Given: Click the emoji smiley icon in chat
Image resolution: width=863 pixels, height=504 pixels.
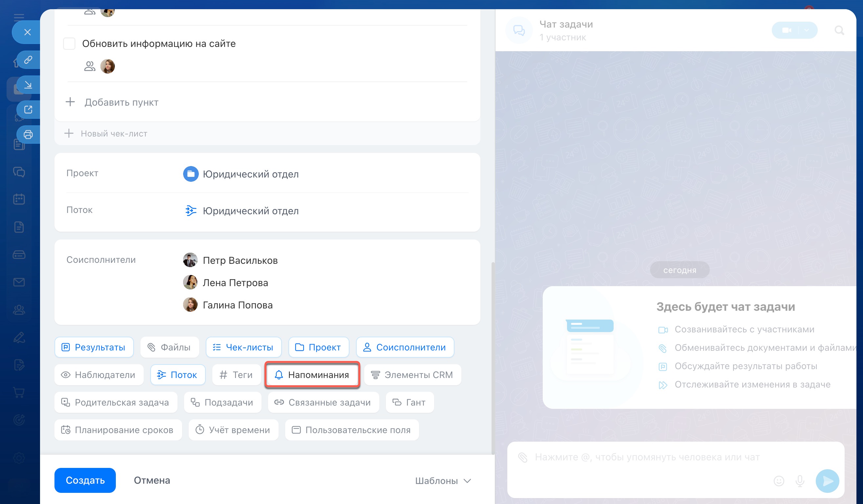Looking at the screenshot, I should [x=779, y=481].
